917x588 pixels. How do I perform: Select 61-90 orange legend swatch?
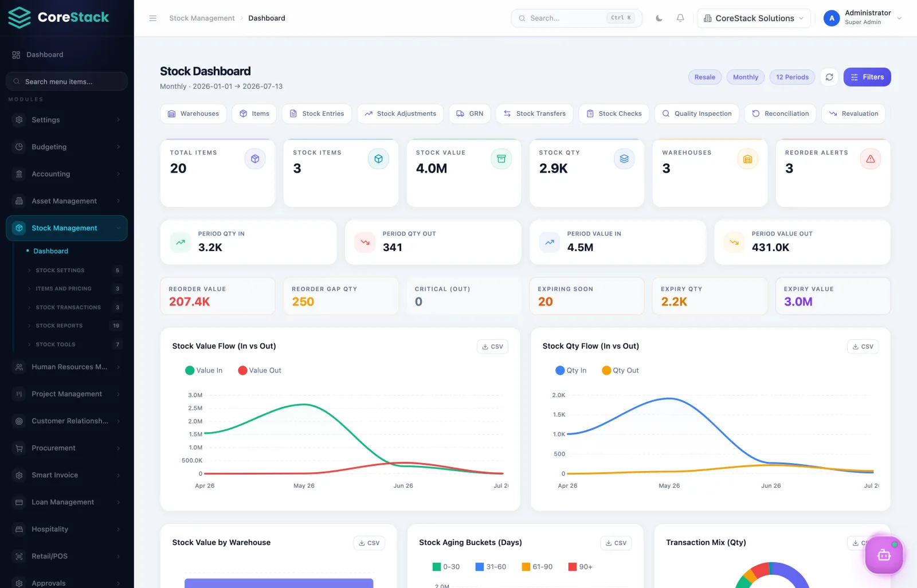[x=526, y=567]
